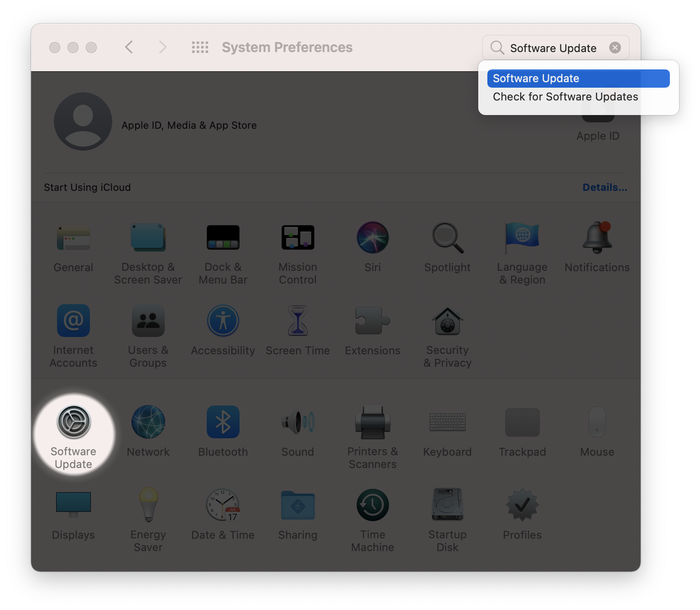Image resolution: width=700 pixels, height=610 pixels.
Task: Click the magnifying glass search icon
Action: [497, 47]
